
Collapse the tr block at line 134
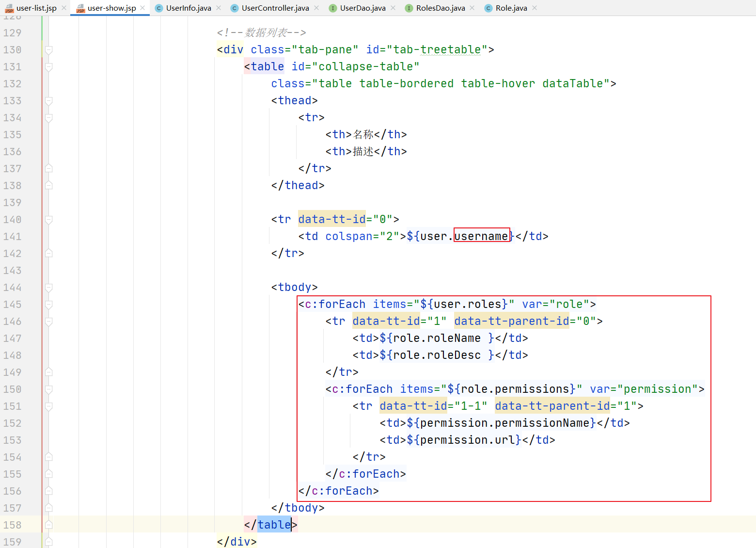[x=49, y=118]
